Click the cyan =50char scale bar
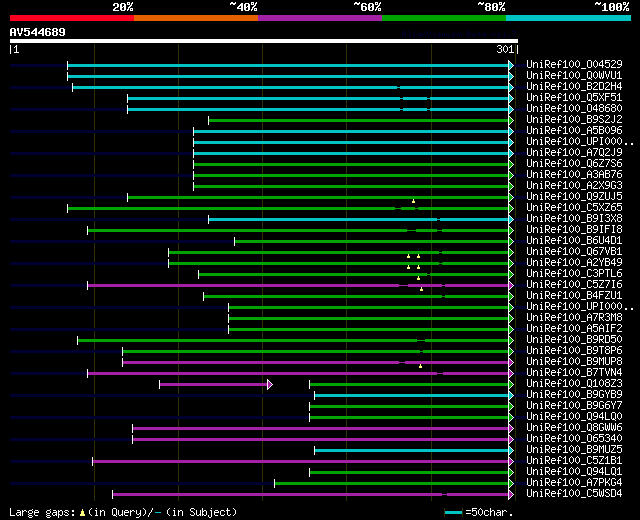Image resolution: width=640 pixels, height=520 pixels. point(453,513)
